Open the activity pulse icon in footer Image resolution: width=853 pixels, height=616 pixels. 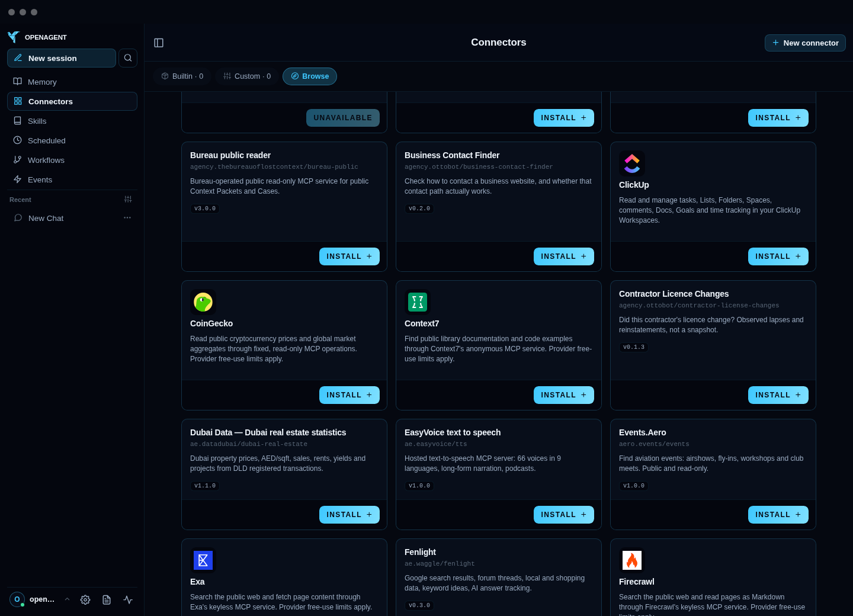(x=128, y=599)
